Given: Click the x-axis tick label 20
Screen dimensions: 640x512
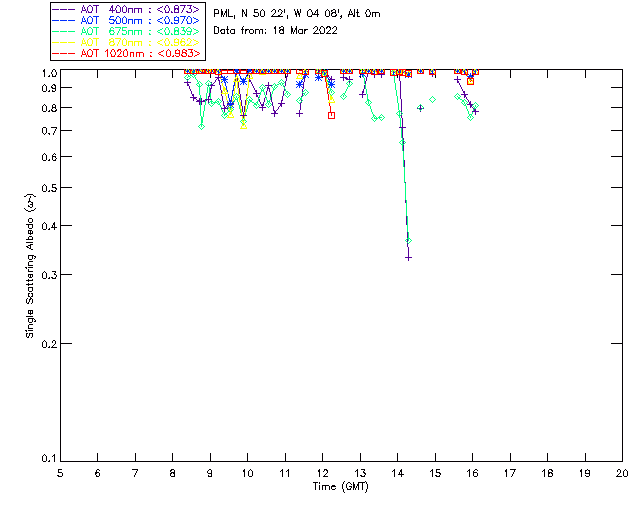Looking at the screenshot, I should tap(622, 474).
